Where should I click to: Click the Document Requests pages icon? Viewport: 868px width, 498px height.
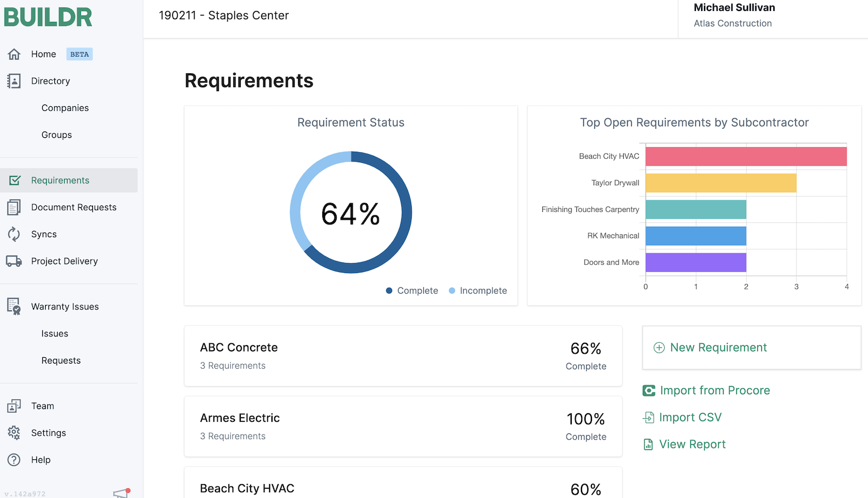click(14, 207)
